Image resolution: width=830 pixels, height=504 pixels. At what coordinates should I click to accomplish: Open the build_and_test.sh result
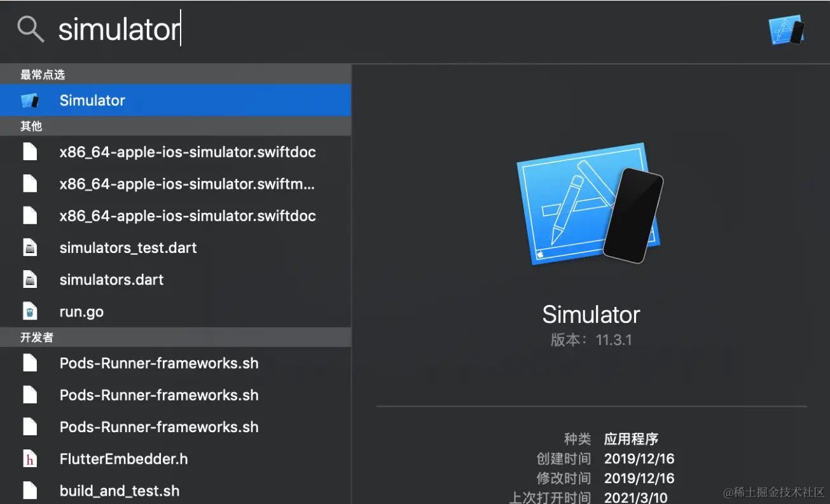(176, 491)
